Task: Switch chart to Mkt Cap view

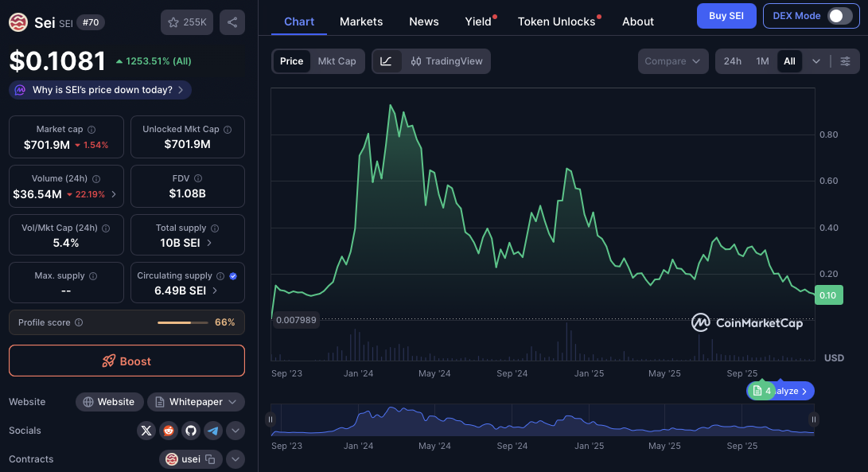Action: coord(337,61)
